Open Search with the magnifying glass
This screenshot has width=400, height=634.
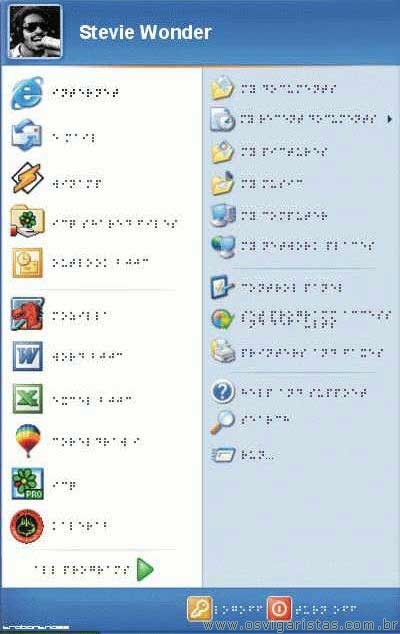222,422
